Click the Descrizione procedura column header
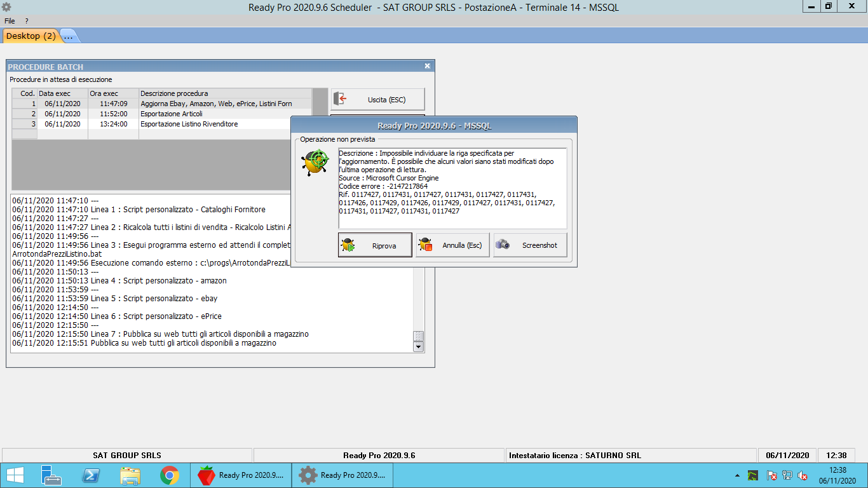Screen dimensions: 868x488 click(x=226, y=93)
